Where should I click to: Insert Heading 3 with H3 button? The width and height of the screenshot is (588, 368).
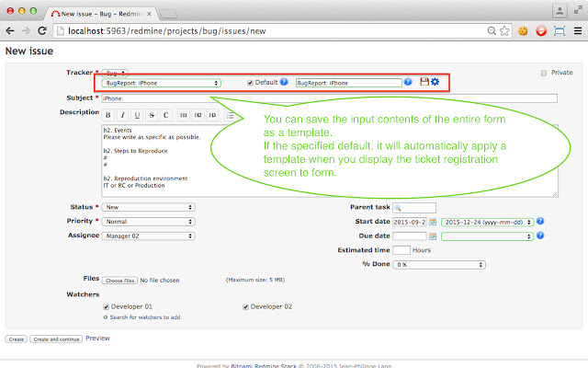[x=212, y=115]
